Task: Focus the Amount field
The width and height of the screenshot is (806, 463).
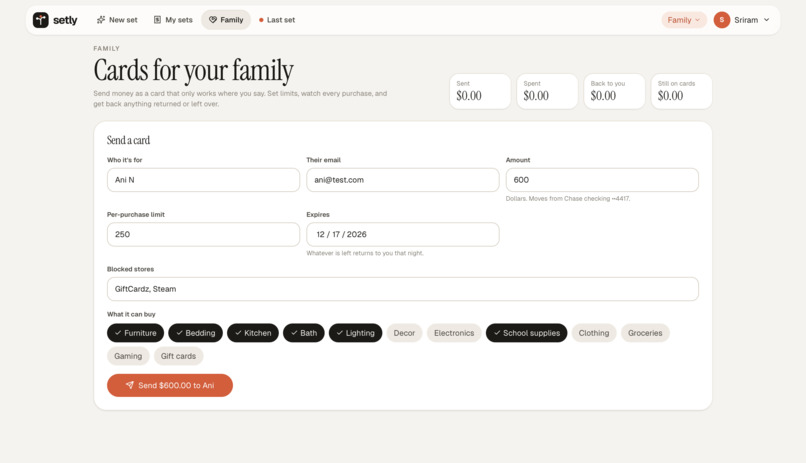Action: tap(602, 180)
